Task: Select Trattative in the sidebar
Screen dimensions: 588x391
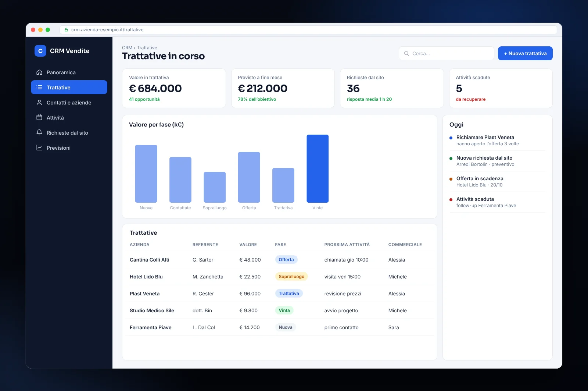Action: [69, 88]
